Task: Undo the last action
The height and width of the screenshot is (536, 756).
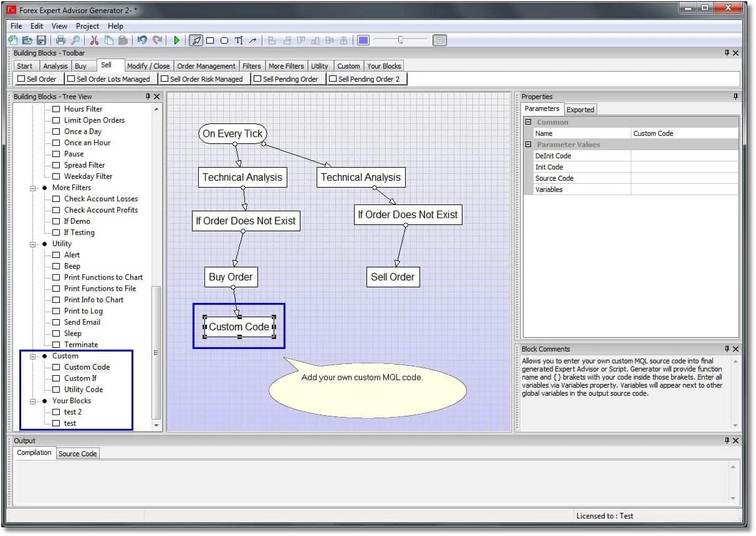Action: (x=142, y=40)
